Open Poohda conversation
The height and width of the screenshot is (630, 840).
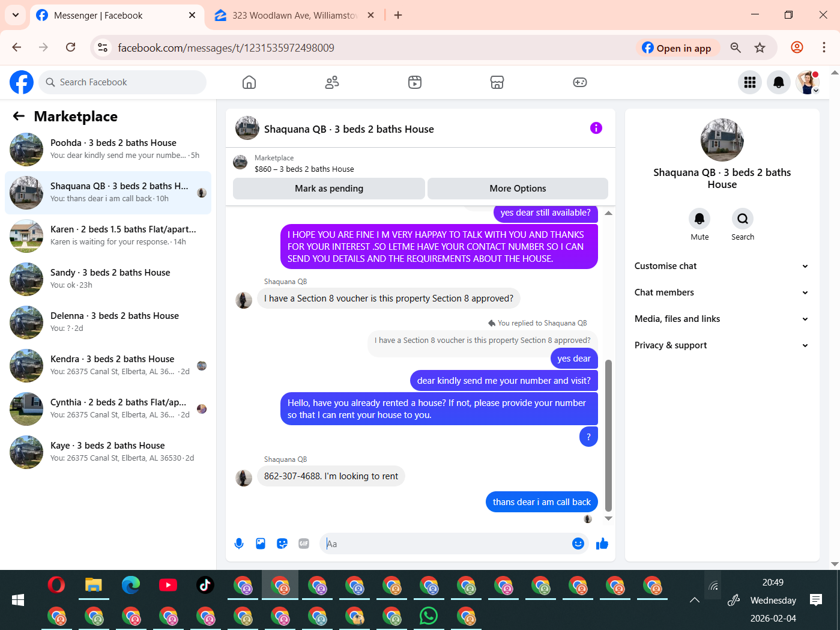108,150
